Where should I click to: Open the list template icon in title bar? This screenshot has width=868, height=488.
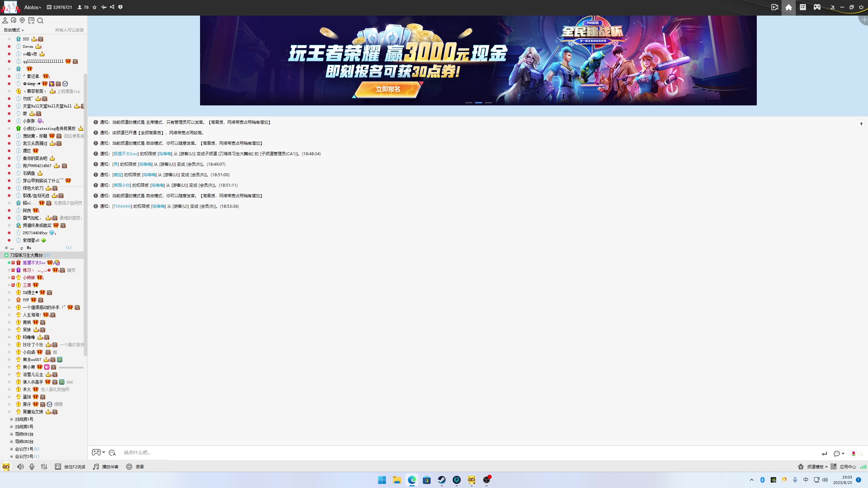[803, 7]
